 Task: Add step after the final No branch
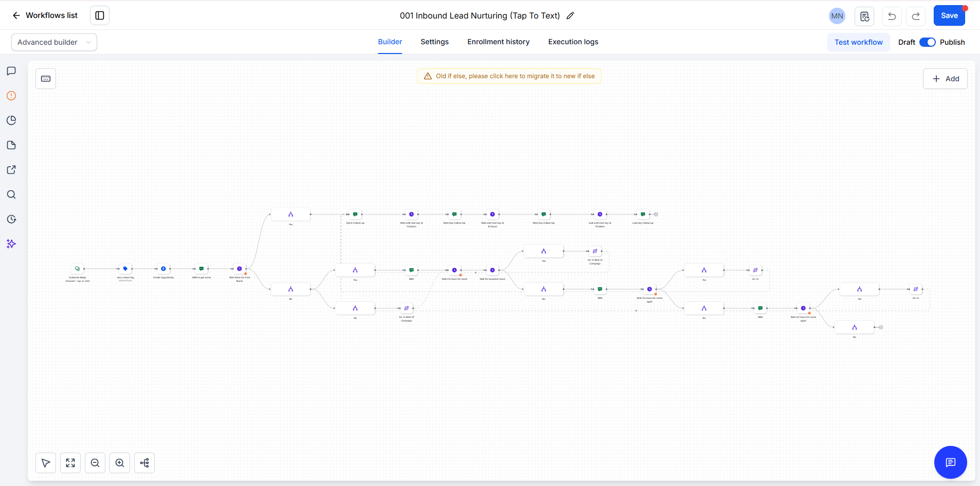click(881, 327)
